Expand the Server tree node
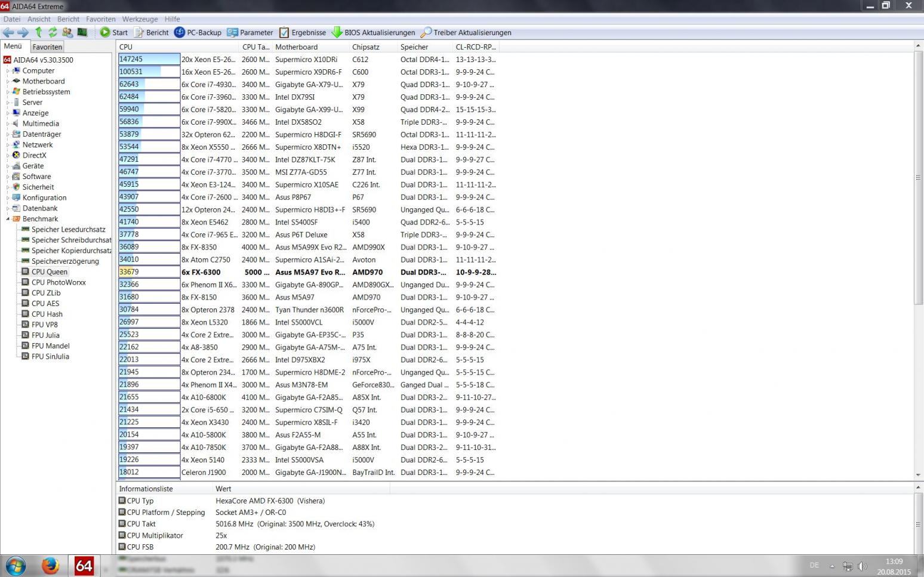The height and width of the screenshot is (577, 924). point(8,102)
